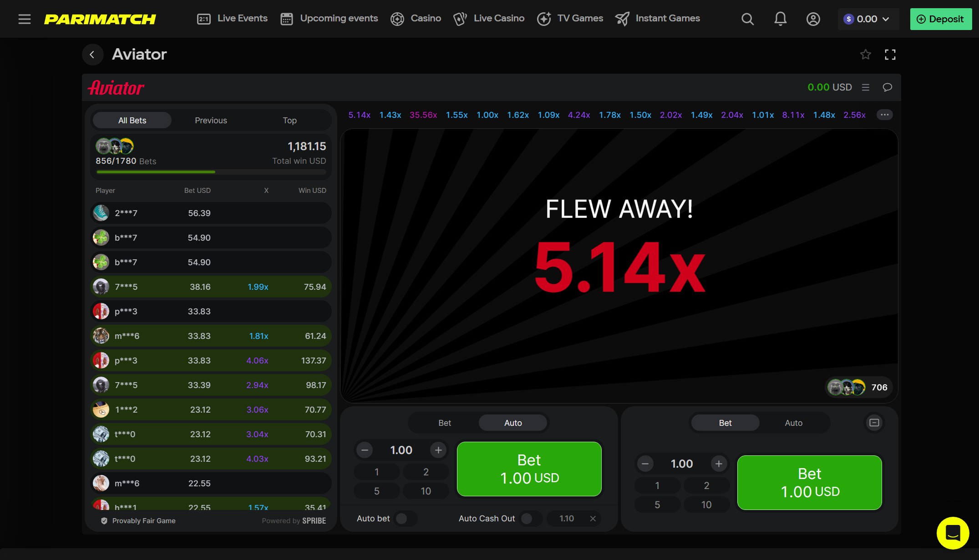
Task: Place left panel Bet 1.00 USD
Action: tap(529, 469)
